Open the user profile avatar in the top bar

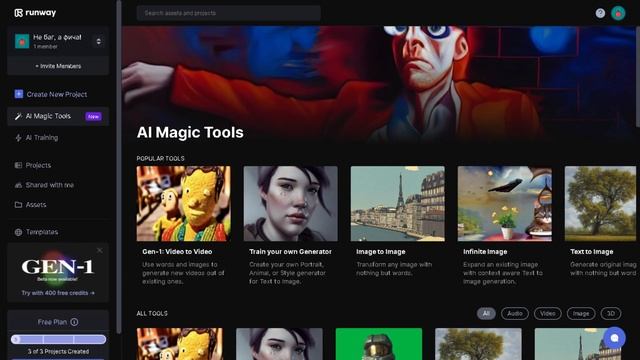[618, 13]
